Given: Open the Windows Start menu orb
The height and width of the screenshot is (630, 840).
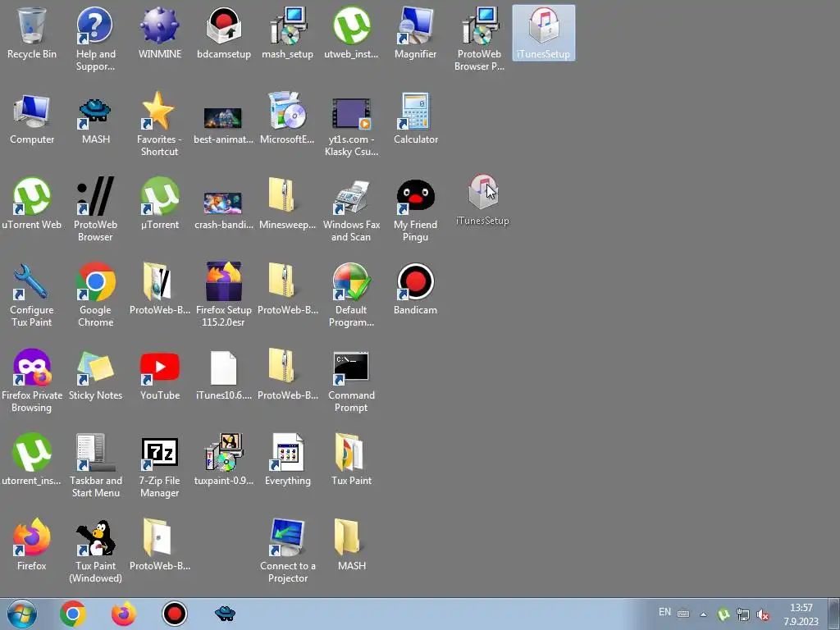Looking at the screenshot, I should click(x=22, y=614).
